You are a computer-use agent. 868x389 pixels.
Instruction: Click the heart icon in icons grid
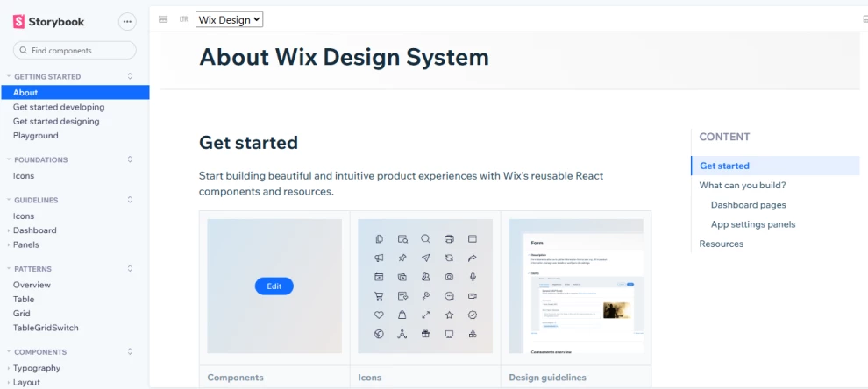coord(379,315)
